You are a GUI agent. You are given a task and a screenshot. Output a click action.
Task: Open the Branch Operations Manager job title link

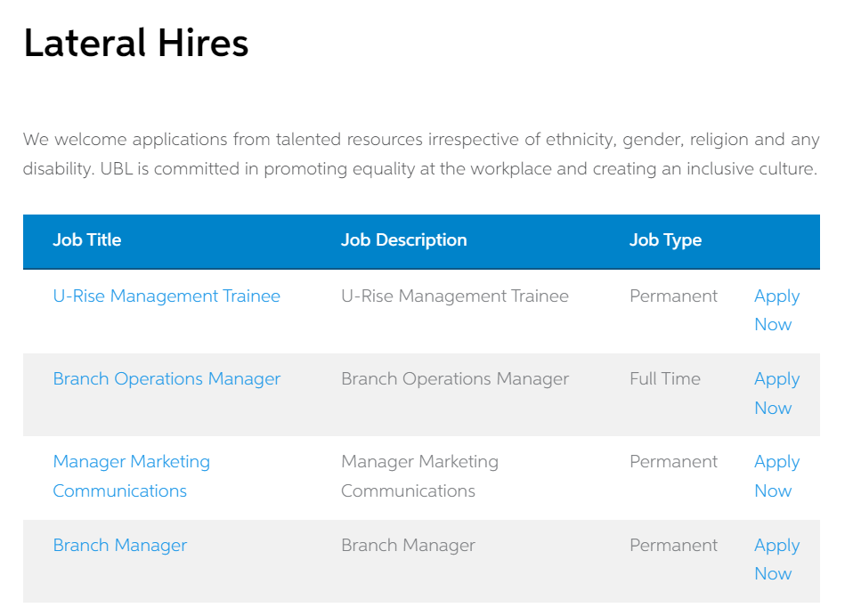[x=167, y=379]
